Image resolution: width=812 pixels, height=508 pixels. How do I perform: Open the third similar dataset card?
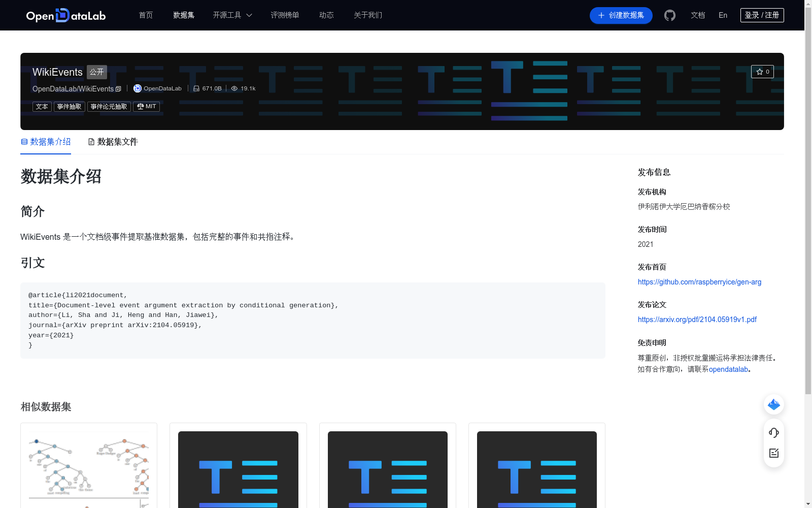[x=388, y=465]
